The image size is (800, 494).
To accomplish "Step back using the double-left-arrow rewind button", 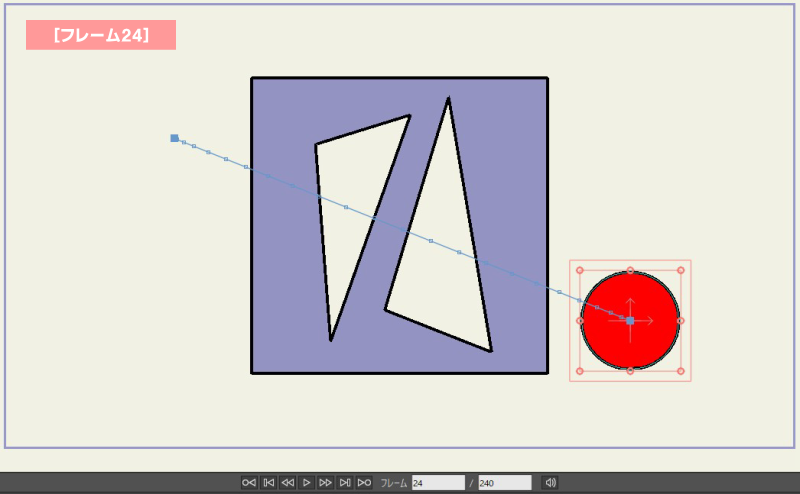I will [287, 482].
